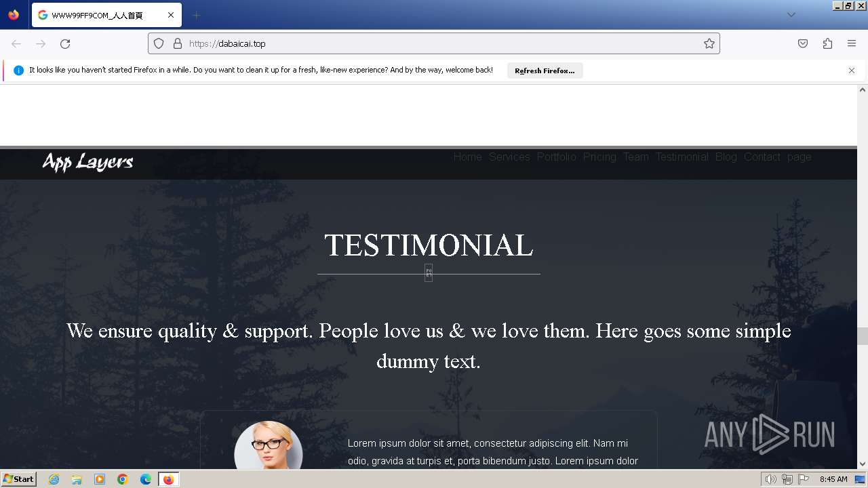Launch Google Chrome from the taskbar
This screenshot has height=488, width=868.
click(123, 479)
